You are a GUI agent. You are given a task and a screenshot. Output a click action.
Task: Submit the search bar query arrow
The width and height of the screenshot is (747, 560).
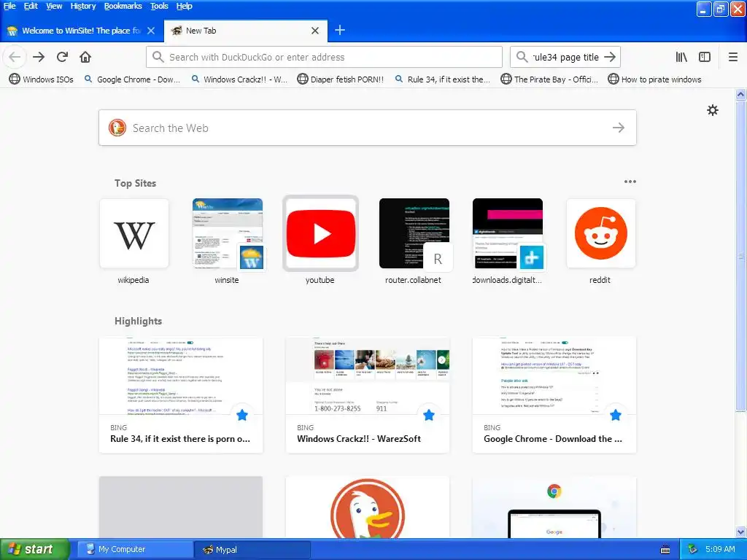(610, 57)
